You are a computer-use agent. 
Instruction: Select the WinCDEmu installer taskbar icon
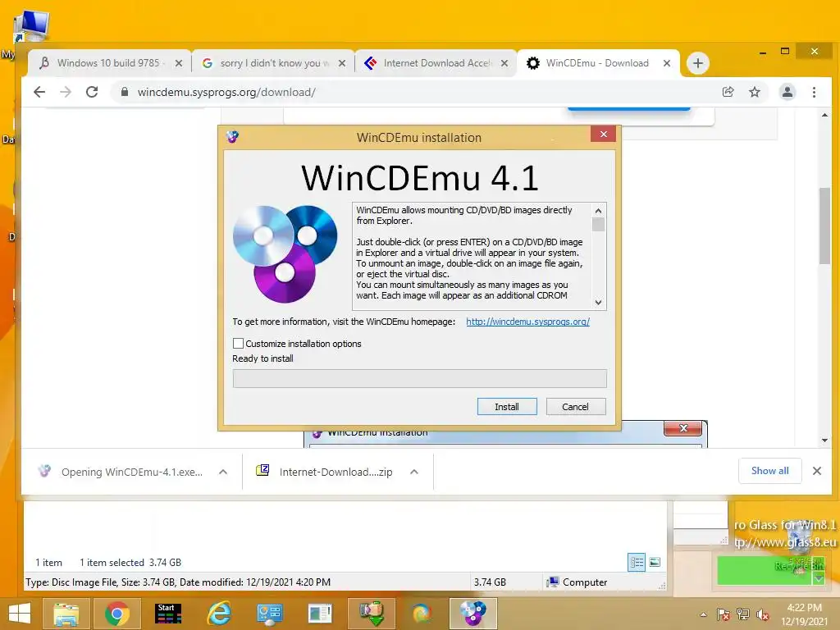(x=473, y=614)
